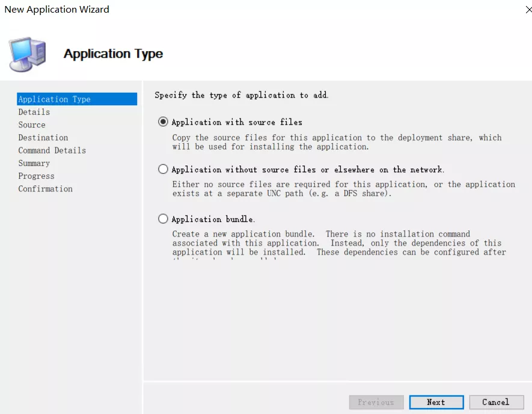Viewport: 532px width, 414px height.
Task: Select the Command Details step
Action: click(52, 150)
